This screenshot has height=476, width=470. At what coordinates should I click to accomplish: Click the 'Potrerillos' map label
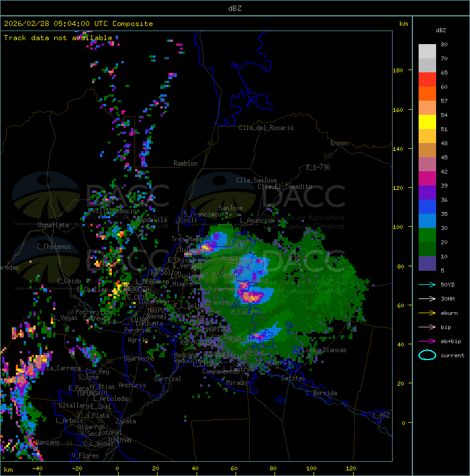tap(94, 311)
